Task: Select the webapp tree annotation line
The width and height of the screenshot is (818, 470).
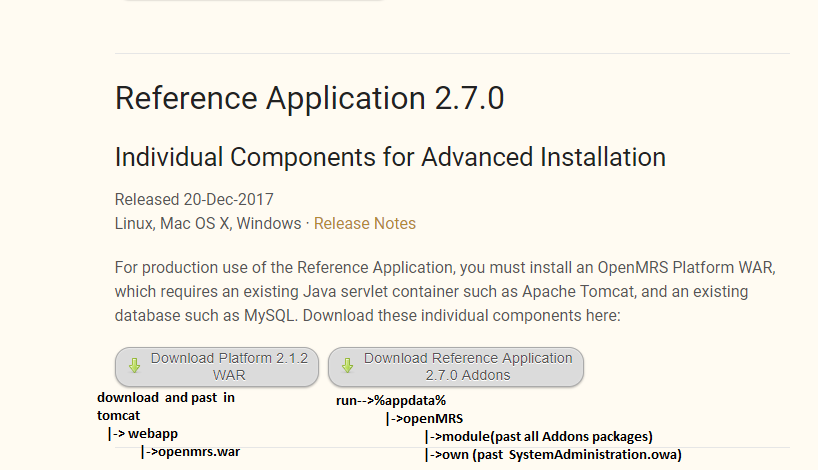Action: (x=143, y=433)
